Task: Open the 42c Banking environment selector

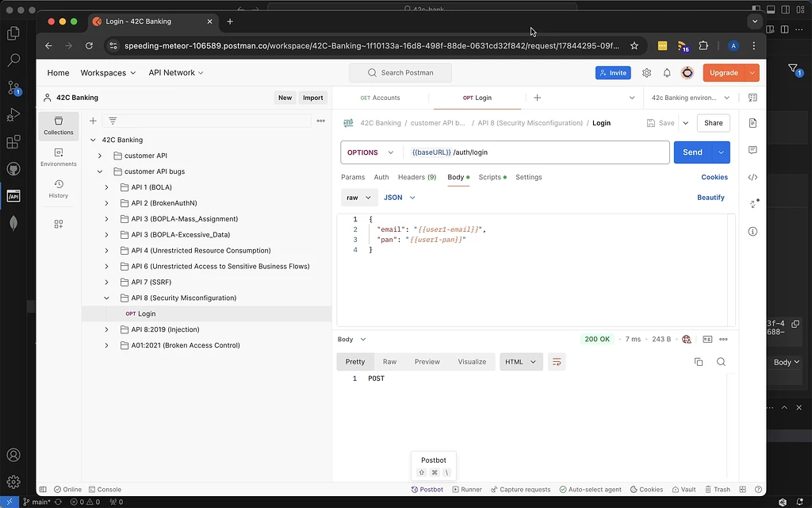Action: click(691, 98)
